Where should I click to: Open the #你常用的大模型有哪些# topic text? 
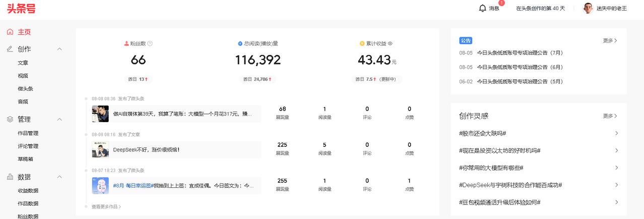tap(491, 168)
